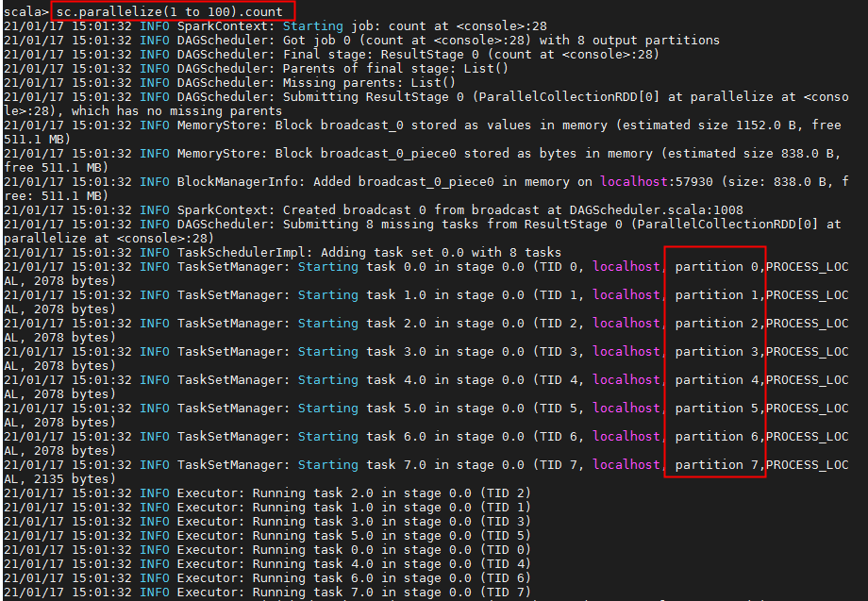The height and width of the screenshot is (601, 868).
Task: Click 'broadcast_0_piece0' in the BlockManagerInfo line
Action: click(x=426, y=181)
